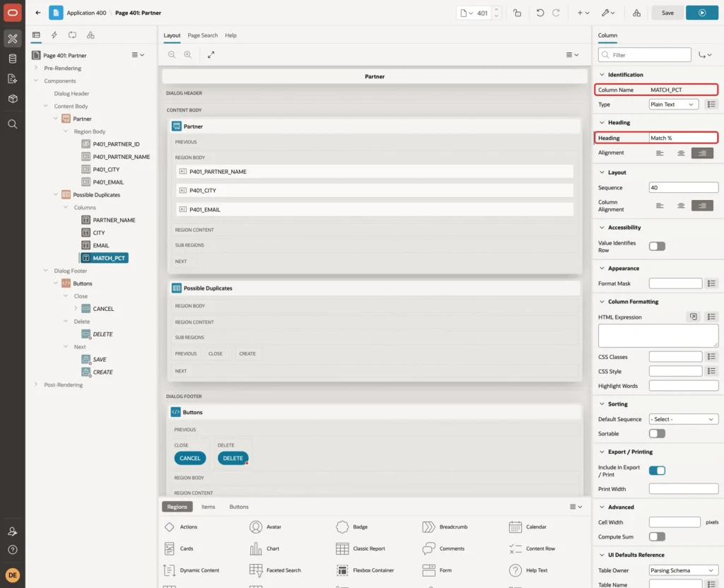
Task: Open the Layout tab
Action: click(x=172, y=35)
